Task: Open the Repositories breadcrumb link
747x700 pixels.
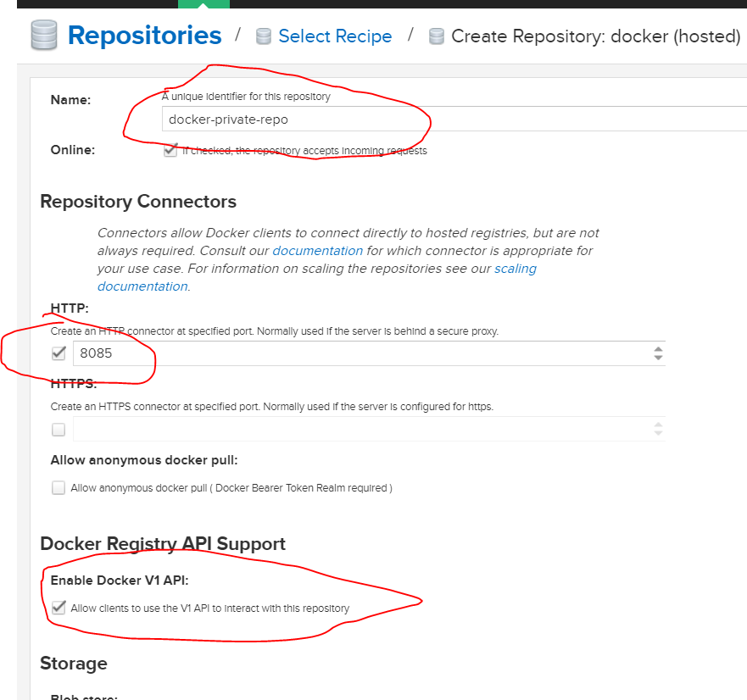Action: click(x=144, y=35)
